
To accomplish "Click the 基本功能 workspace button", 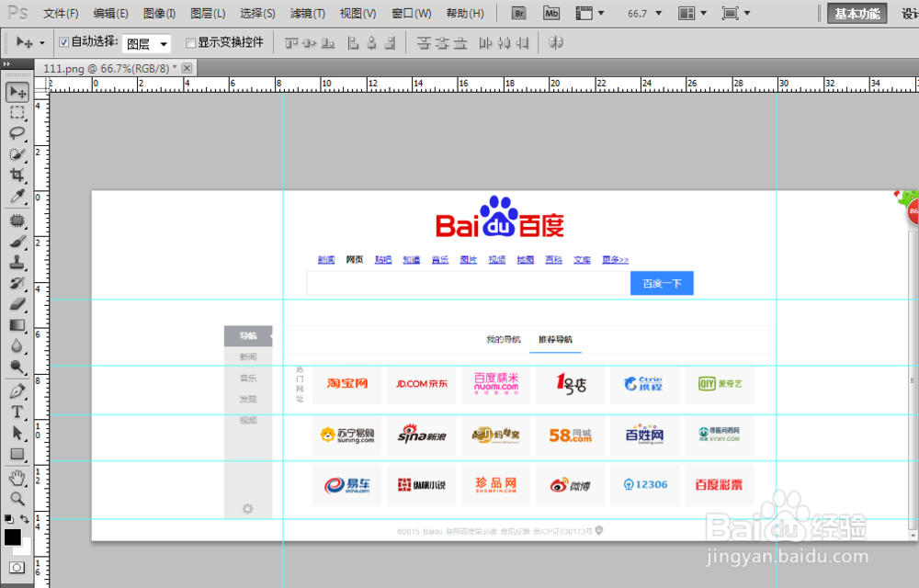I will (857, 14).
